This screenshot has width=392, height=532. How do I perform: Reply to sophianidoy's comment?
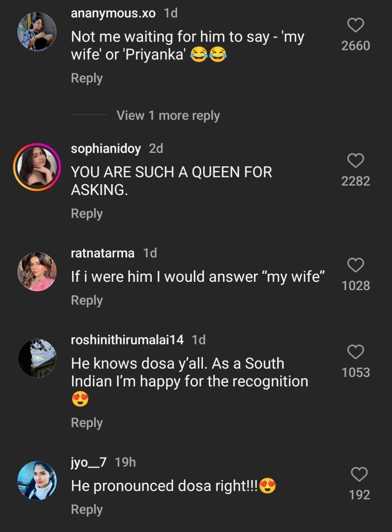(86, 213)
